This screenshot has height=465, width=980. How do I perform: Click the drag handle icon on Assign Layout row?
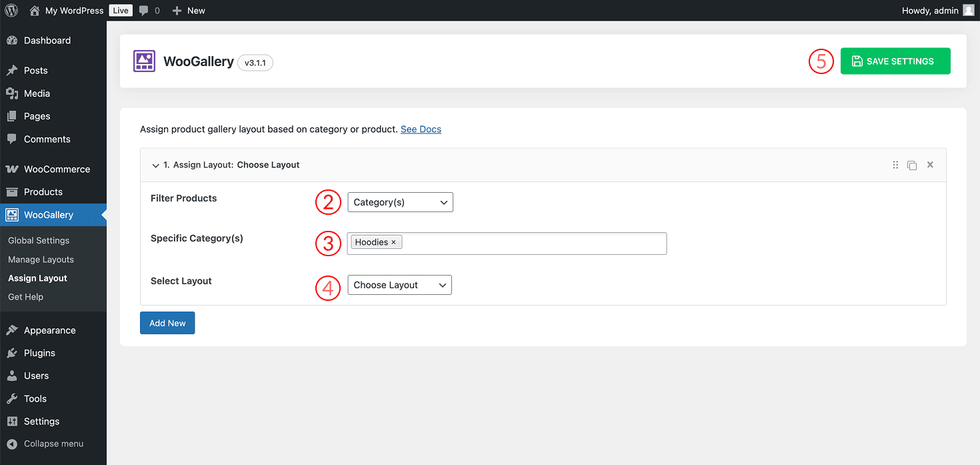pyautogui.click(x=895, y=165)
